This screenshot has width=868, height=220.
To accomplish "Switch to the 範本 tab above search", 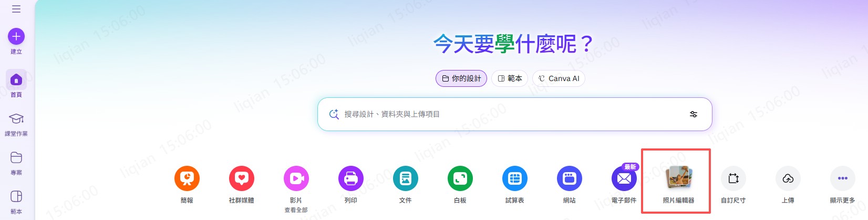I will 510,78.
